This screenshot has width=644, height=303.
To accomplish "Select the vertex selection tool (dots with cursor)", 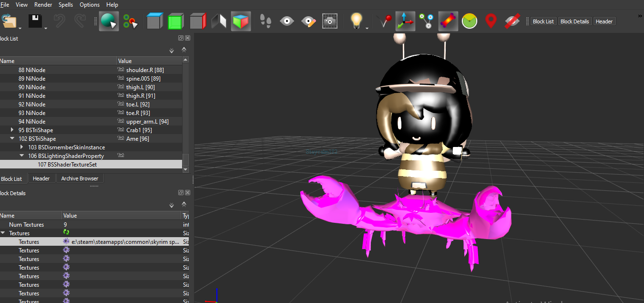I will [x=130, y=21].
